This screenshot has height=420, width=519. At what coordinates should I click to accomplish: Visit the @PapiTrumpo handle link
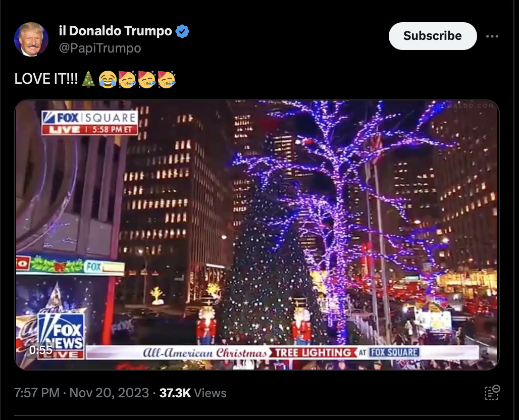[100, 48]
